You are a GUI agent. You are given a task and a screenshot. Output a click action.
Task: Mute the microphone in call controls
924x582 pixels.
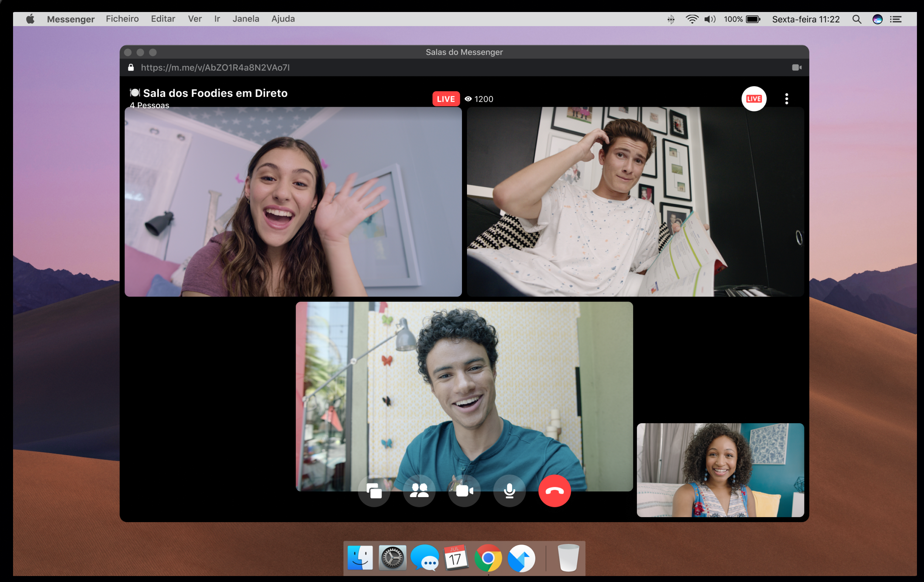(509, 491)
